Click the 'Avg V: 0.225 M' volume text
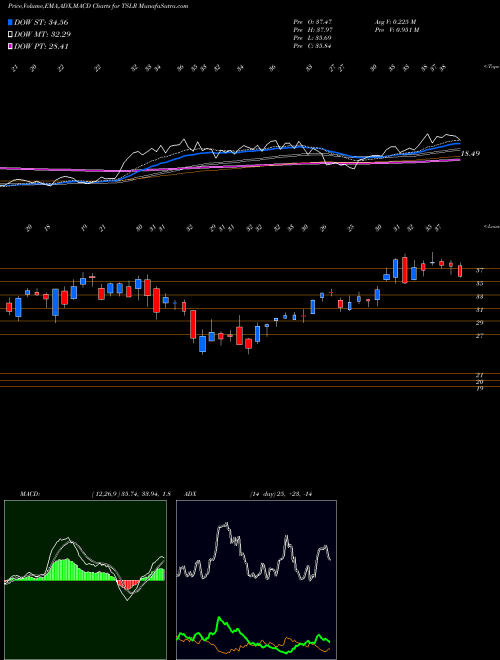 (395, 22)
